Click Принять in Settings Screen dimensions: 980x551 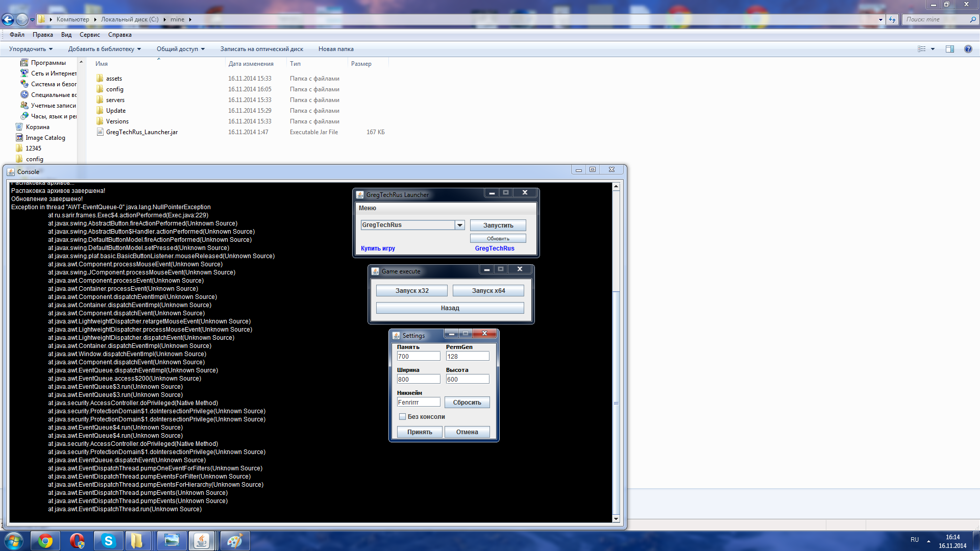tap(420, 432)
